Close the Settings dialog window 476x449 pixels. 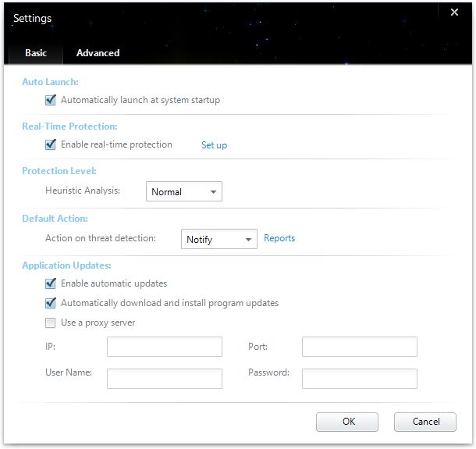454,12
